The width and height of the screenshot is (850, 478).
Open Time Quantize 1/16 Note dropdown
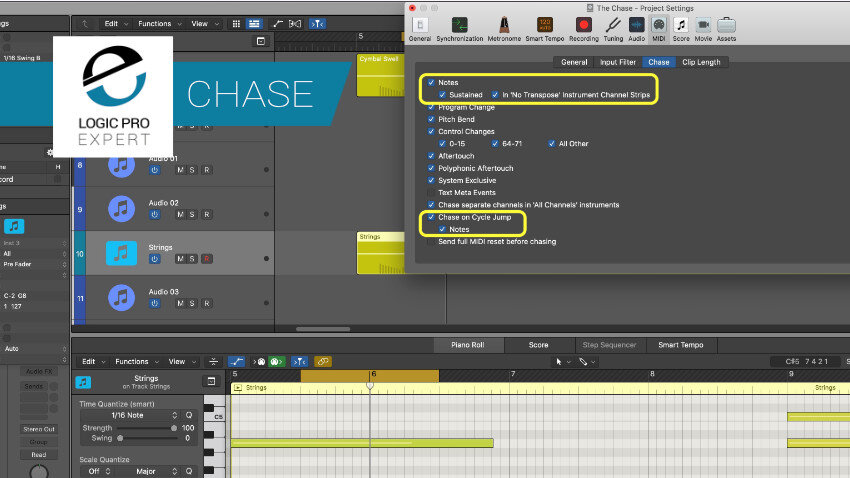(x=130, y=415)
